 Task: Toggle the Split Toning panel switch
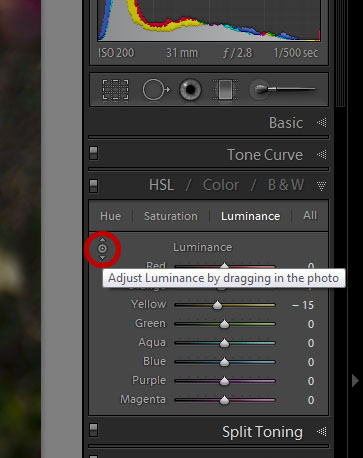94,430
